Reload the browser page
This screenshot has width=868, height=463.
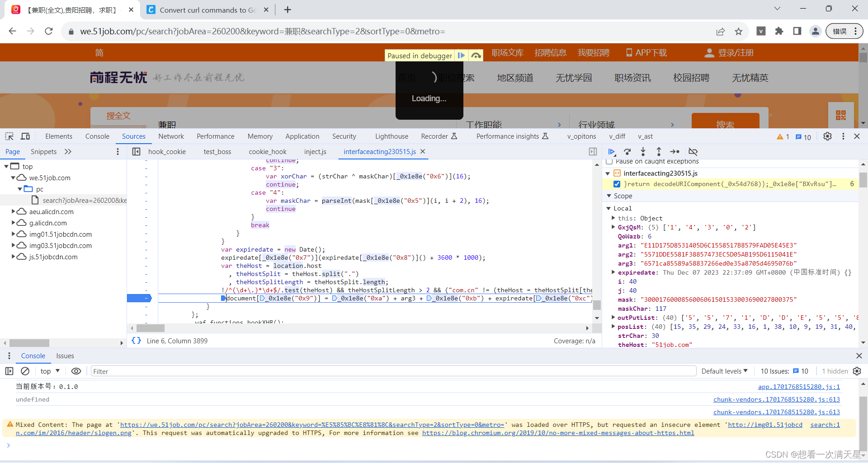pyautogui.click(x=49, y=31)
